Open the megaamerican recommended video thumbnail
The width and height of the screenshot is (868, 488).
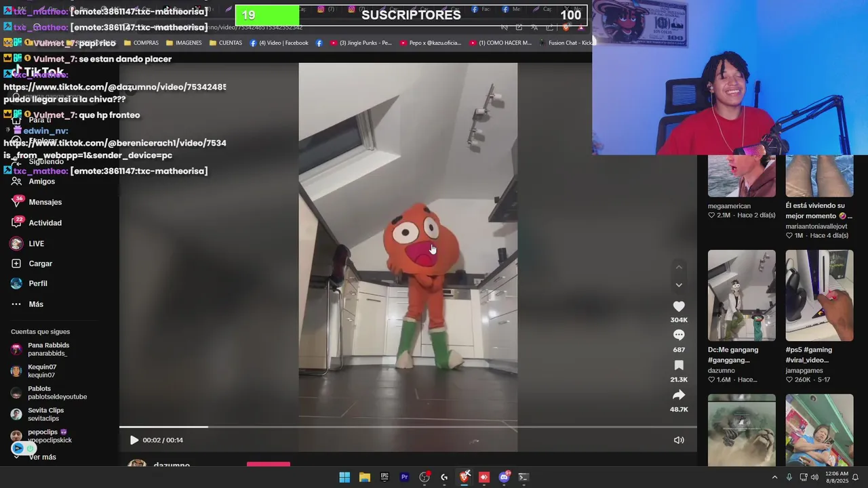click(742, 176)
